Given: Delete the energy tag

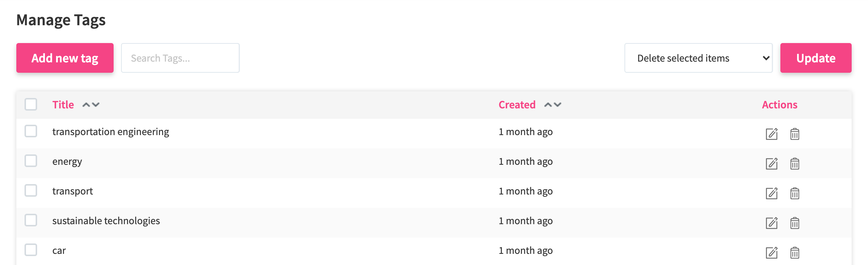Looking at the screenshot, I should coord(794,163).
